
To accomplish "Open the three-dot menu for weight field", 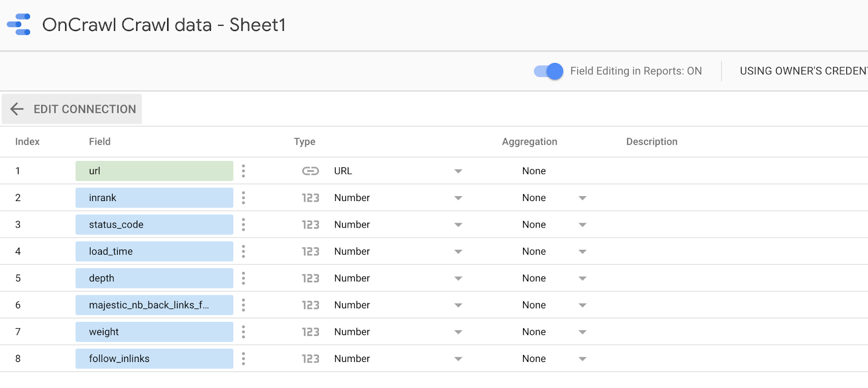I will (243, 332).
